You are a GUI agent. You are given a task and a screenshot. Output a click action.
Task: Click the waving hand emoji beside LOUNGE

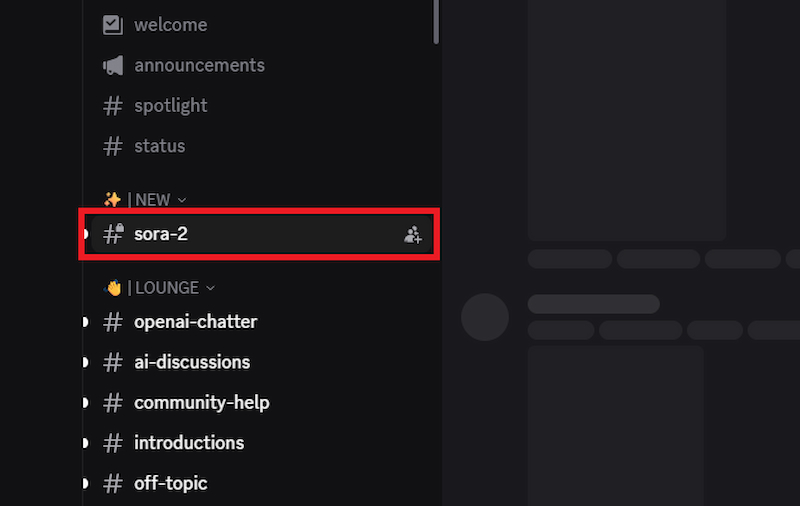[113, 288]
